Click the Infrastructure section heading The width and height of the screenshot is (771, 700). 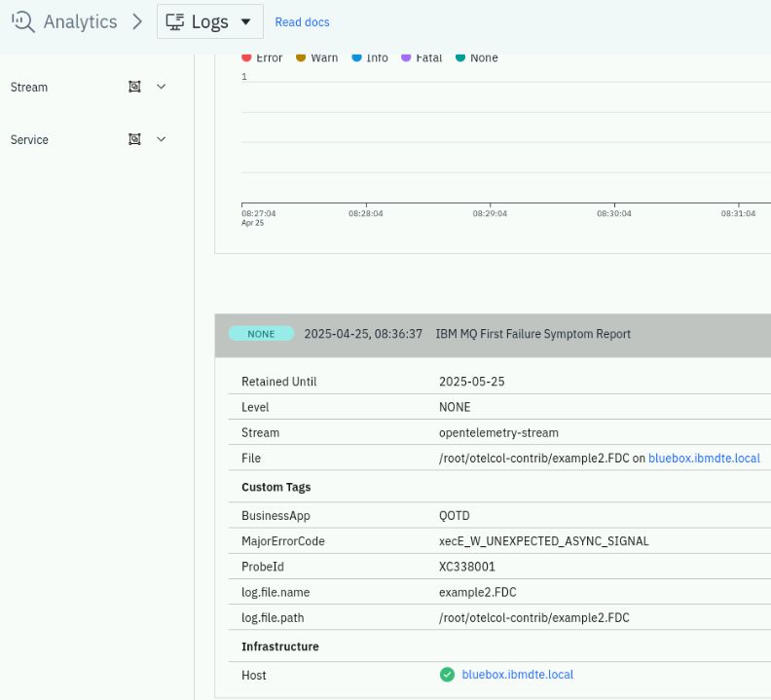click(279, 646)
